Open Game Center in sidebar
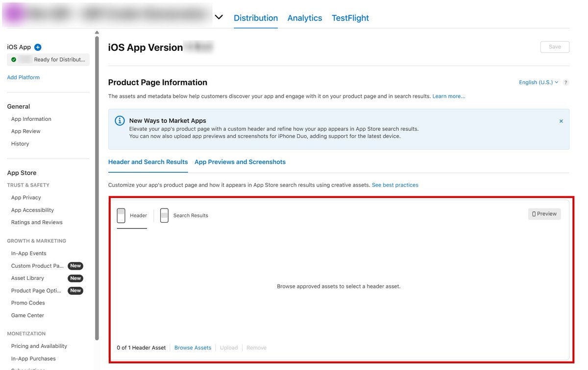This screenshot has height=370, width=588. click(x=27, y=316)
